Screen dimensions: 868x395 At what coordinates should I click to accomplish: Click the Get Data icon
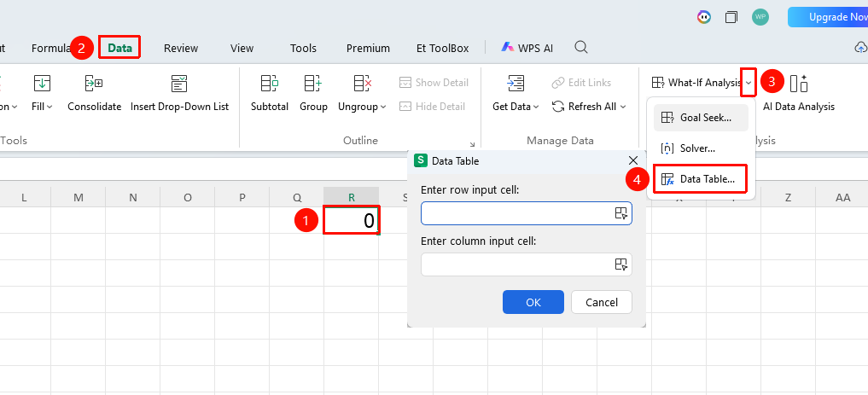(516, 83)
